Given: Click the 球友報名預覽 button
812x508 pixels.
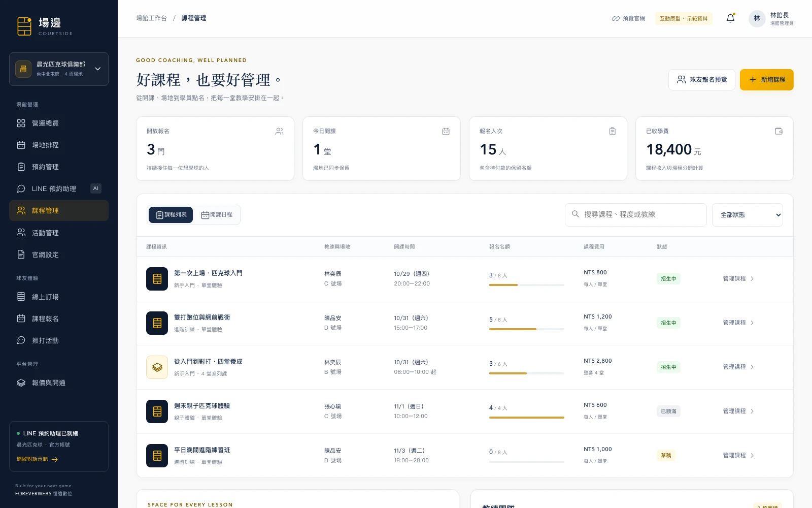Looking at the screenshot, I should [x=702, y=80].
